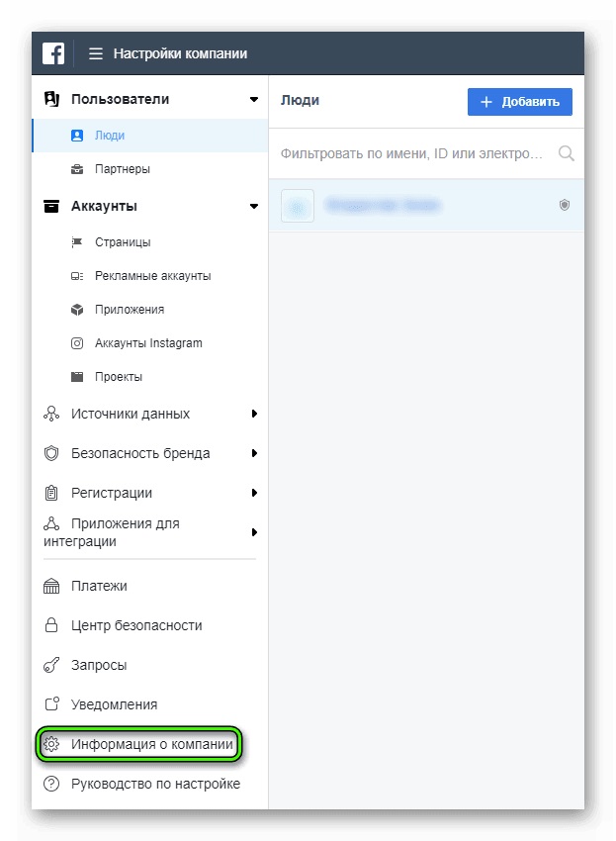Viewport: 616px width, 841px height.
Task: Click the filter by name or ID field
Action: tap(412, 153)
